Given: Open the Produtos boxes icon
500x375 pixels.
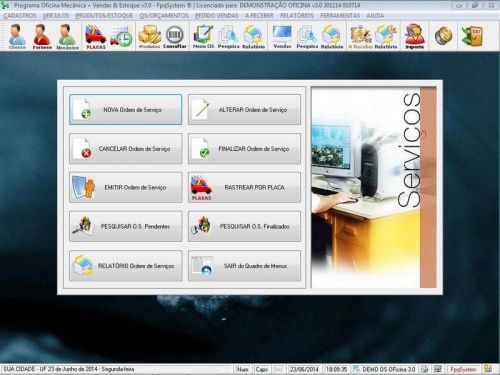Looking at the screenshot, I should [x=149, y=36].
